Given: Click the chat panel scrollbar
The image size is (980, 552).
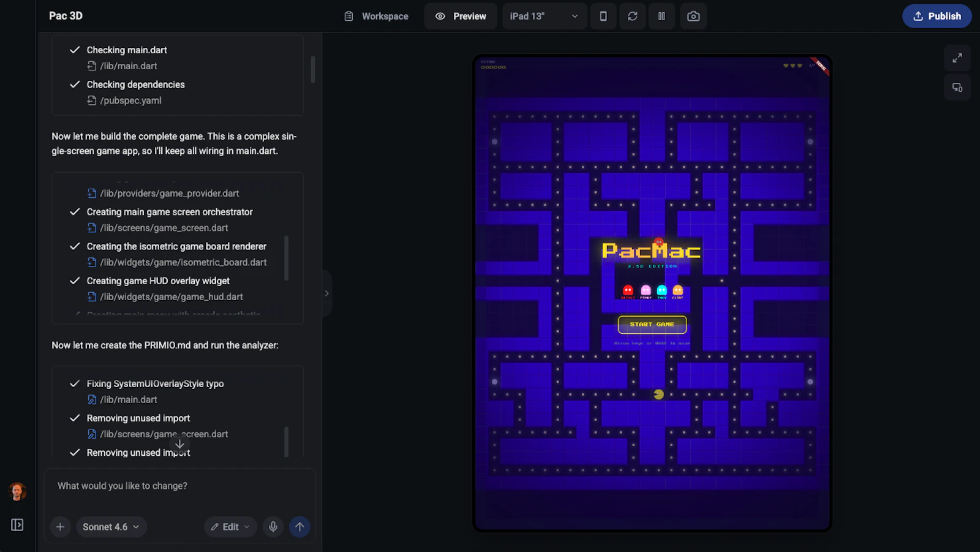Looking at the screenshot, I should [x=313, y=69].
